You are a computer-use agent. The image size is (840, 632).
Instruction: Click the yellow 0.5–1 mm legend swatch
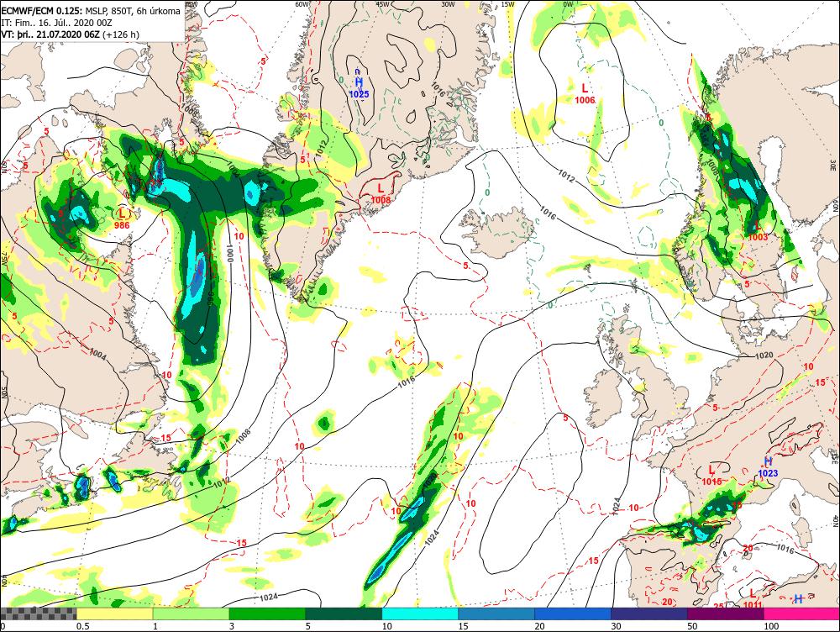(114, 614)
